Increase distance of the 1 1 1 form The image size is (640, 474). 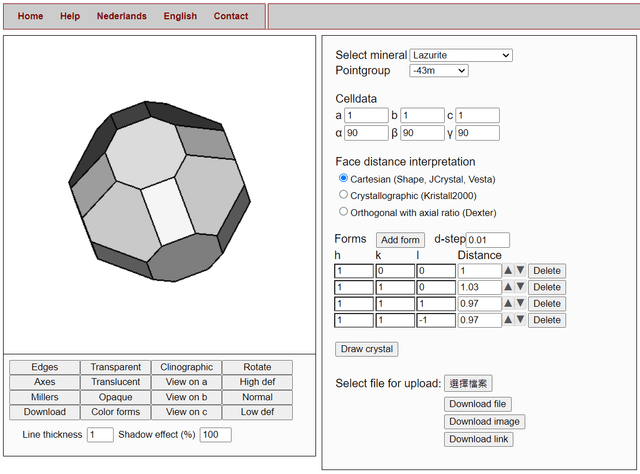tap(508, 303)
